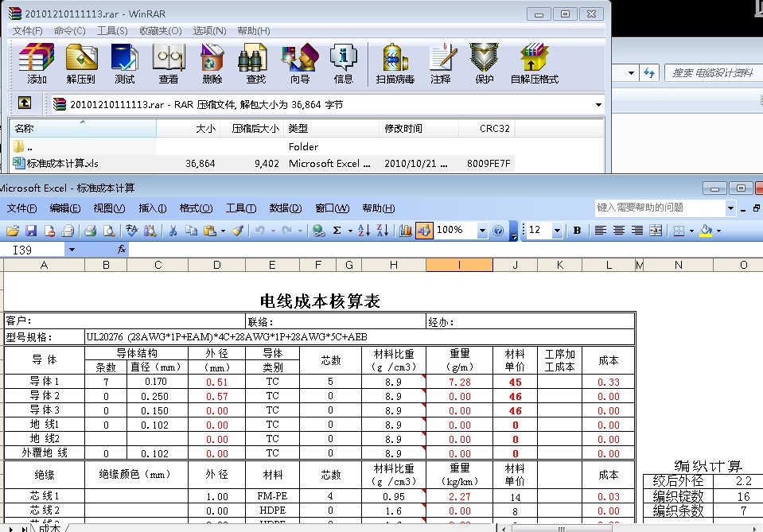Click the Excel Save icon
The image size is (763, 532).
[x=31, y=231]
